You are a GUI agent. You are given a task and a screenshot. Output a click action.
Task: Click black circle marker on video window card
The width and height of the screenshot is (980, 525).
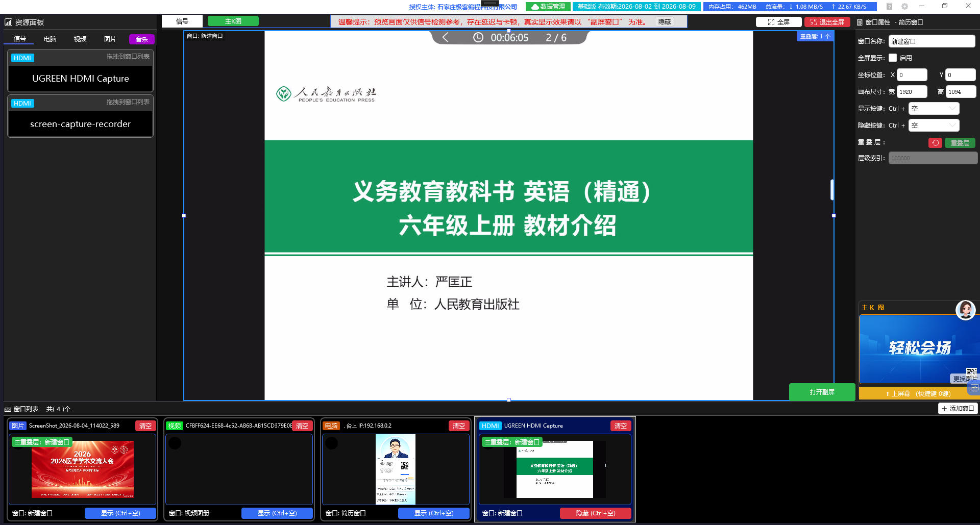175,443
